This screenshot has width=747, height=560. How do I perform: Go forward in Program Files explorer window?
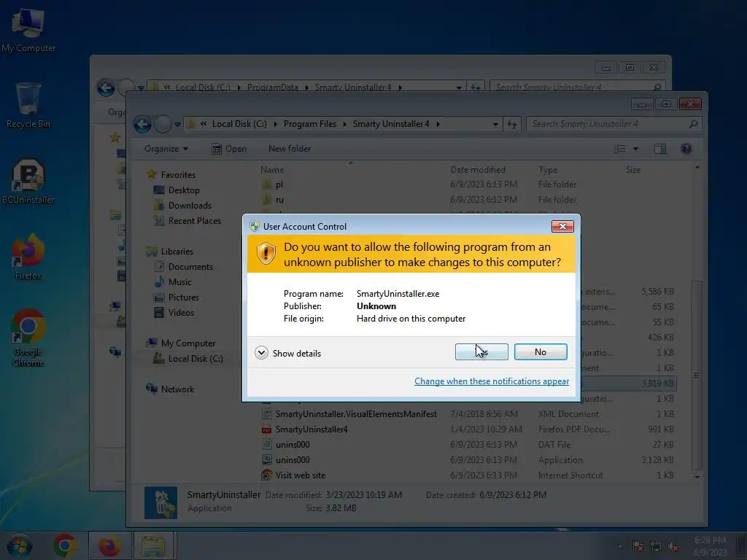[163, 124]
